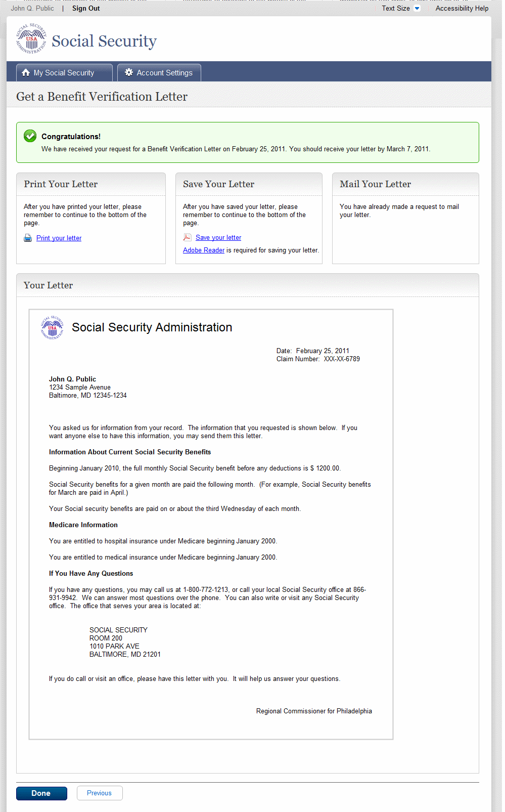The image size is (505, 812).
Task: Click the Social Security site title text
Action: [x=104, y=41]
